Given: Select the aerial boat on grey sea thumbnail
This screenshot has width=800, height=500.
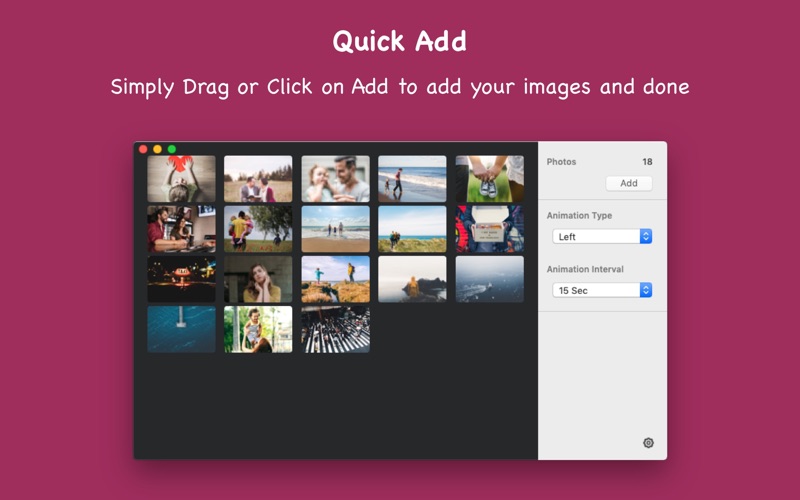Looking at the screenshot, I should click(x=489, y=279).
